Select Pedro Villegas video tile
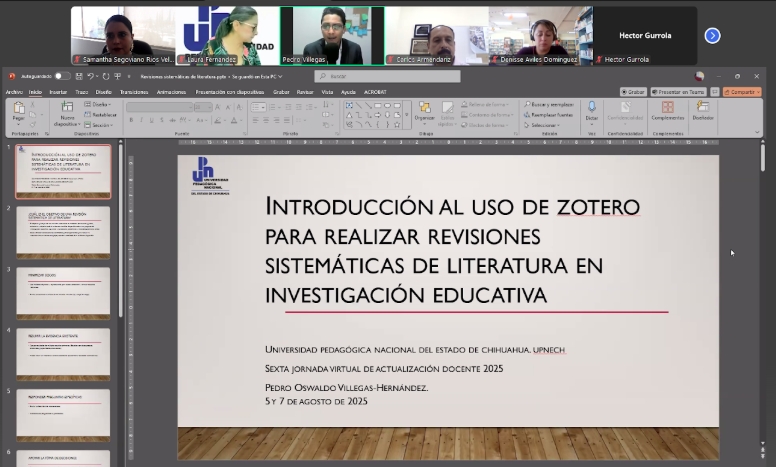Viewport: 776px width, 467px height. tap(332, 36)
